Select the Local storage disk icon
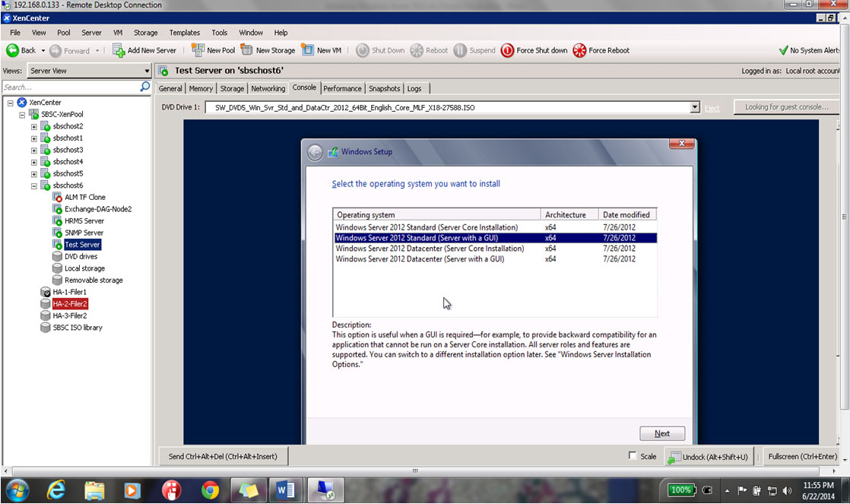 (57, 268)
